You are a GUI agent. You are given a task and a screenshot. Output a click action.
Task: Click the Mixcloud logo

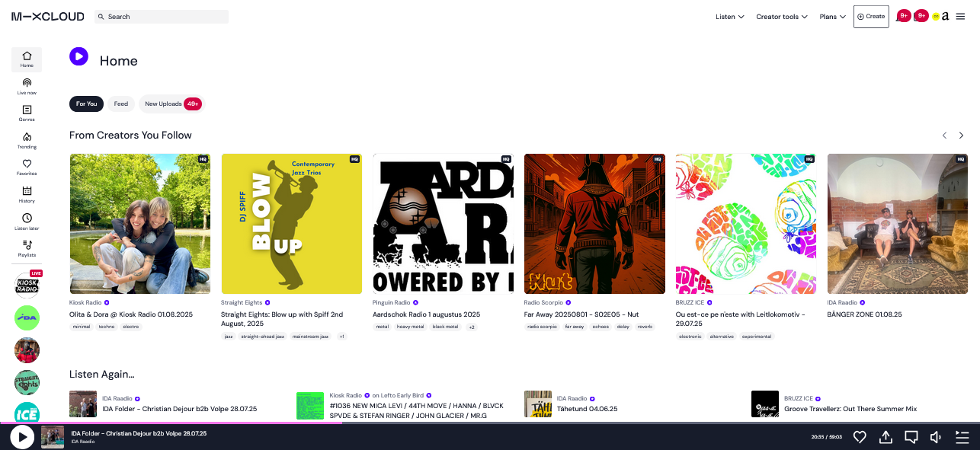point(48,16)
